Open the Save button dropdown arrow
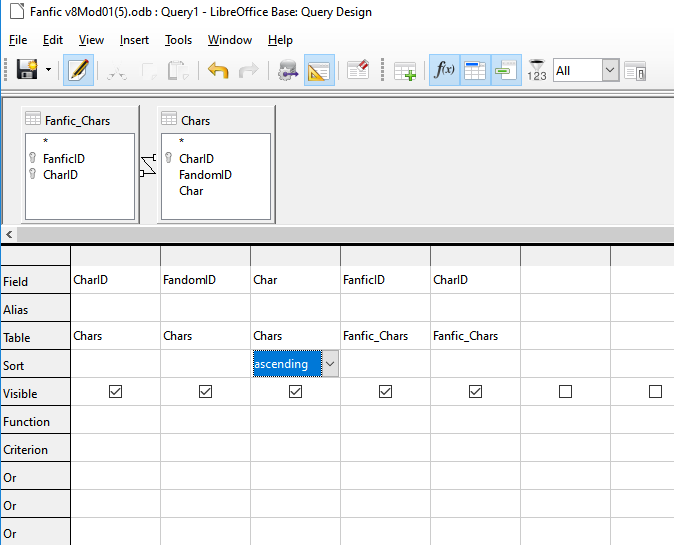The height and width of the screenshot is (545, 674). coord(48,71)
